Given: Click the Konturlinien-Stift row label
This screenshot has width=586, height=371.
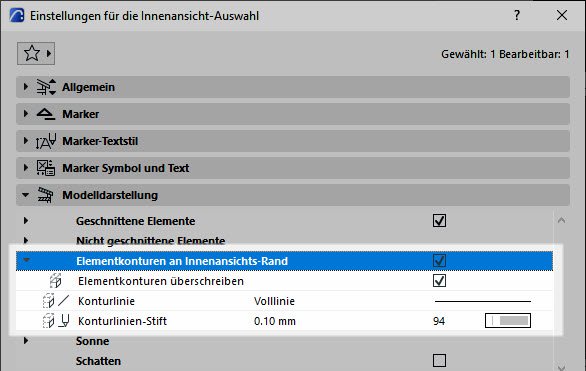Looking at the screenshot, I should [x=122, y=321].
